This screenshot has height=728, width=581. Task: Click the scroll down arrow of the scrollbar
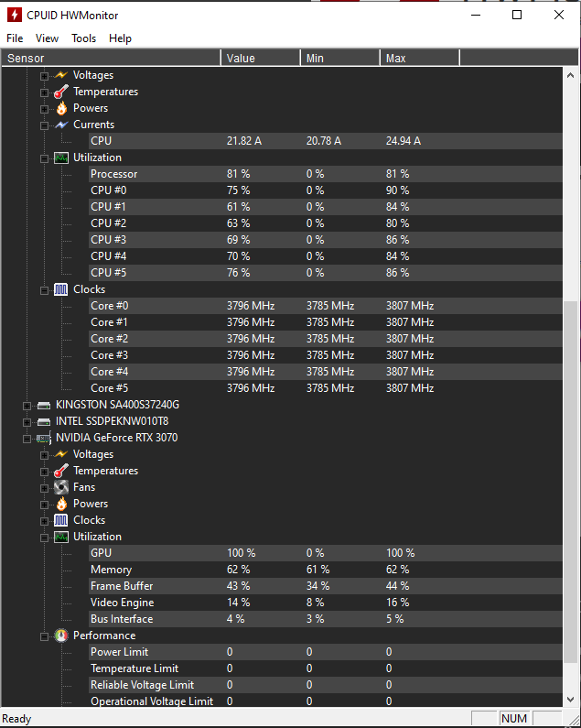571,700
